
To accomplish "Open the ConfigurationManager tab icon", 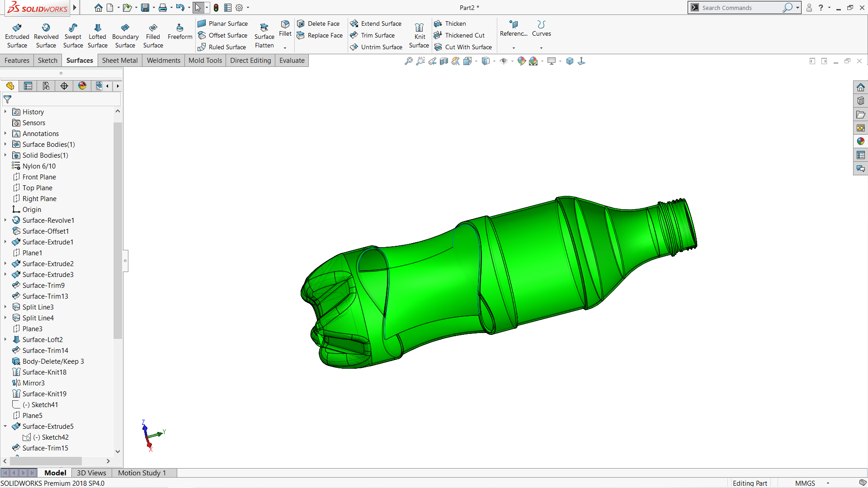I will pyautogui.click(x=46, y=86).
